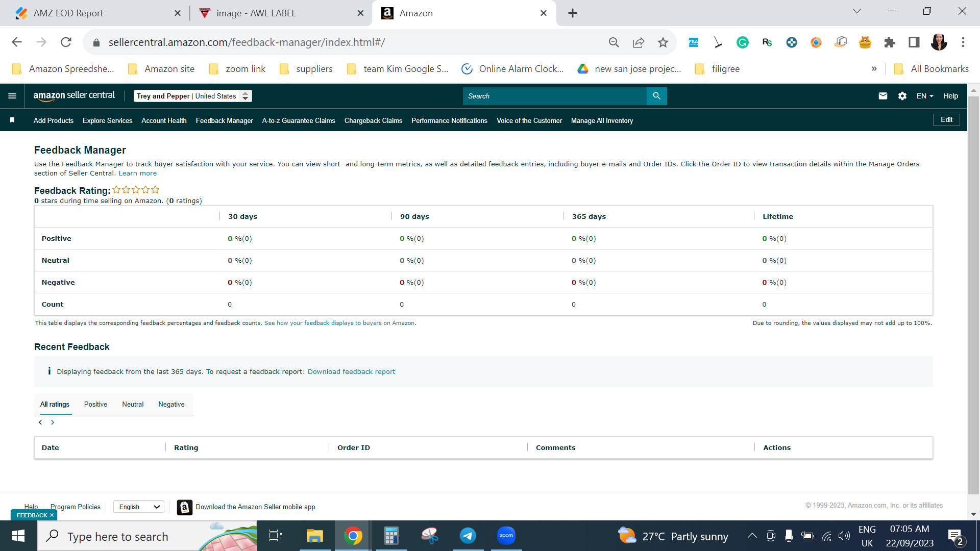
Task: Close the FEEDBACK widget with its X
Action: (x=52, y=515)
